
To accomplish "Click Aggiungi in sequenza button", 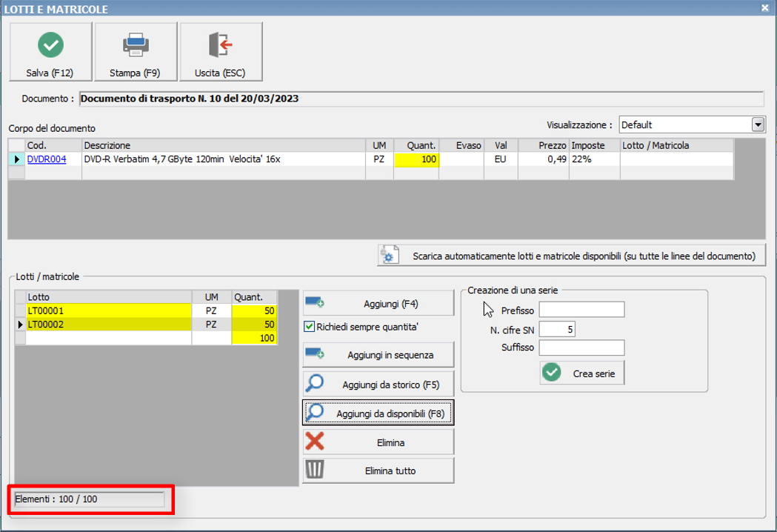I will tap(378, 355).
